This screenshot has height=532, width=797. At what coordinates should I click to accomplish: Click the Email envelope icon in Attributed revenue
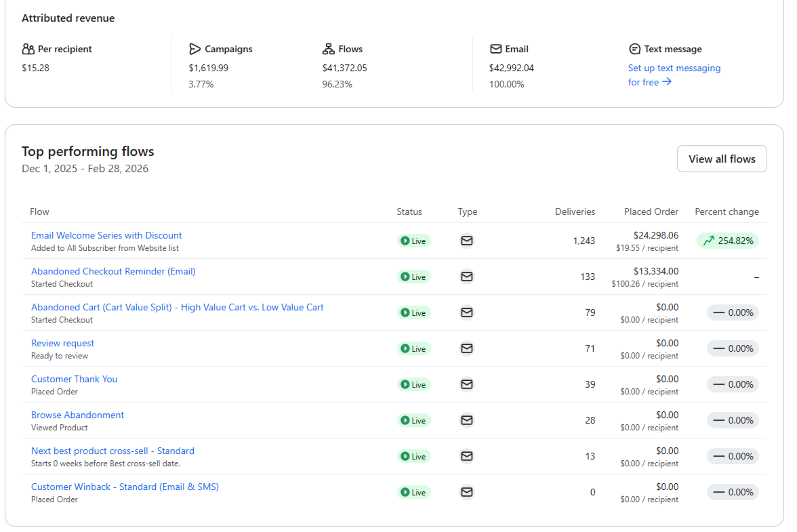coord(495,49)
